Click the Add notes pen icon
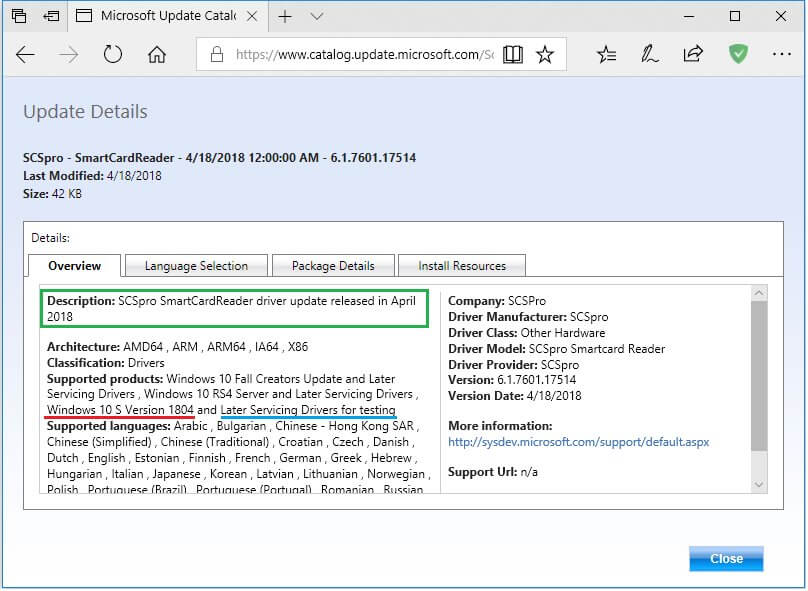This screenshot has width=808, height=591. click(650, 55)
